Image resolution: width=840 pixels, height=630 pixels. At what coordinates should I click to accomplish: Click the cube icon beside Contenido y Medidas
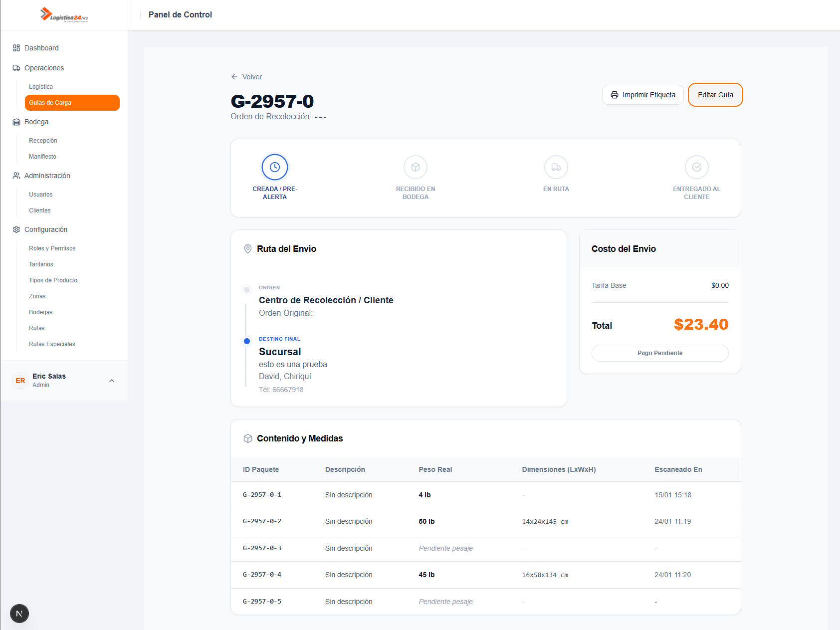(247, 438)
